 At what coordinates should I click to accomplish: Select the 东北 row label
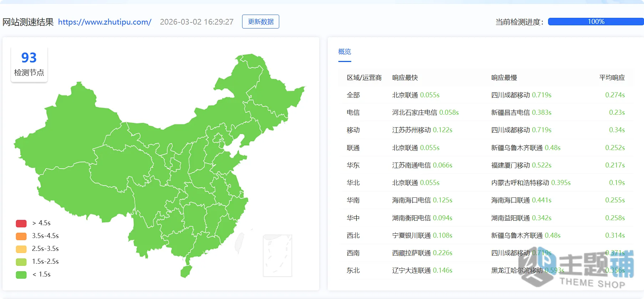pyautogui.click(x=353, y=270)
